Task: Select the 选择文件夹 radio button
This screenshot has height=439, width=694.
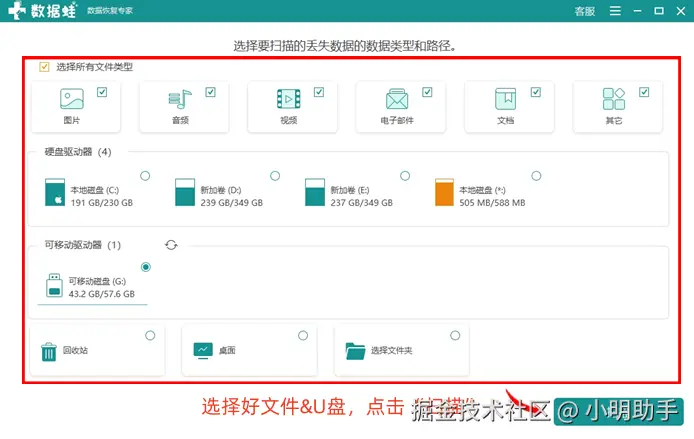Action: [x=455, y=335]
